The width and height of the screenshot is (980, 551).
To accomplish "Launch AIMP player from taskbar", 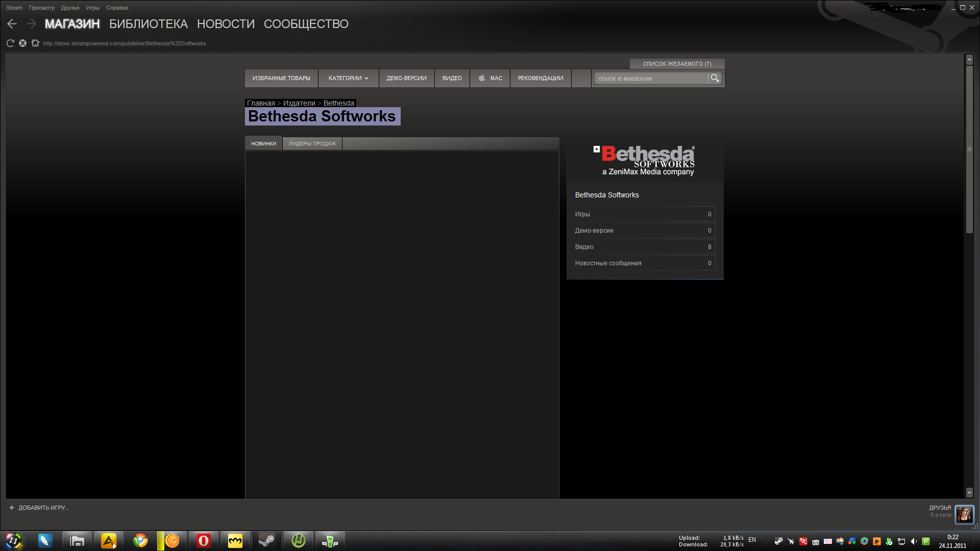I will [x=109, y=540].
